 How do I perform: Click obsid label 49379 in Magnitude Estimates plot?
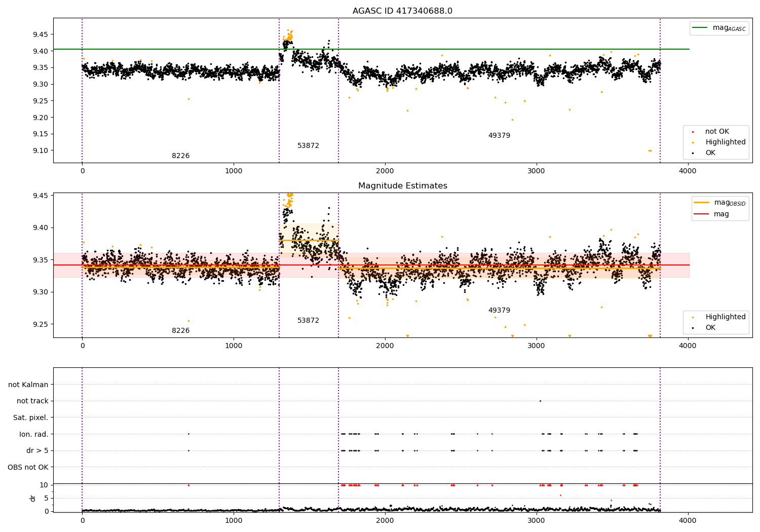499,311
